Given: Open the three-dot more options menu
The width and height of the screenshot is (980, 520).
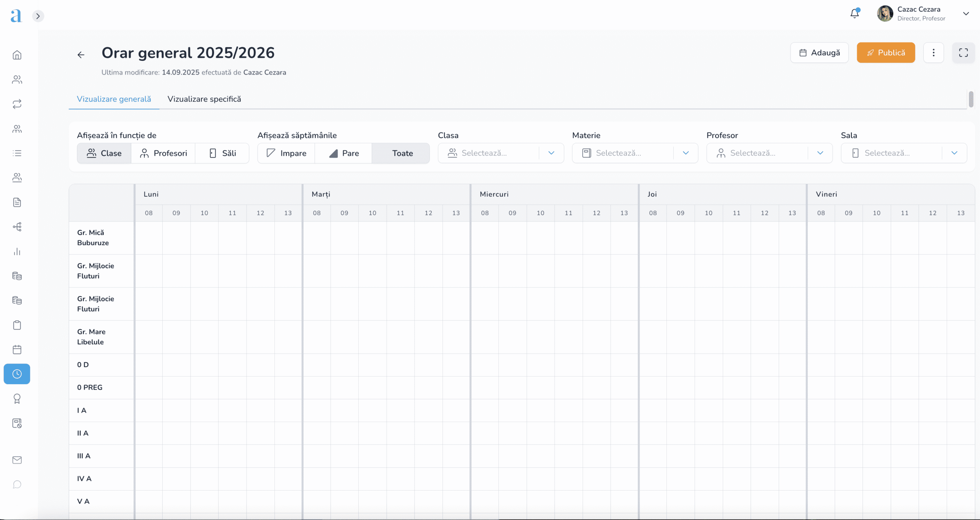Looking at the screenshot, I should 933,53.
